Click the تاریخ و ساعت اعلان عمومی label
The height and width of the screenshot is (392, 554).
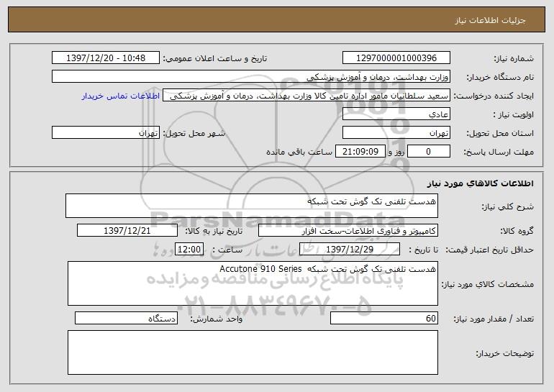click(215, 59)
